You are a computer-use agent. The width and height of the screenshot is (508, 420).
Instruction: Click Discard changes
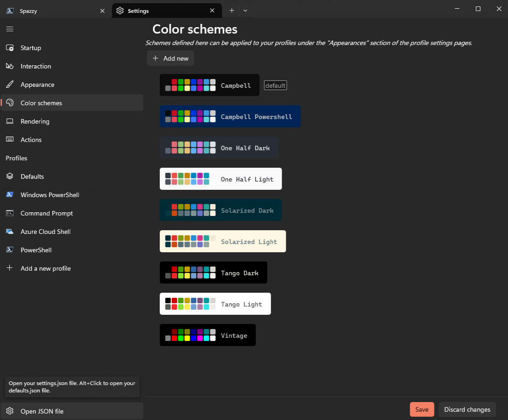[x=467, y=409]
